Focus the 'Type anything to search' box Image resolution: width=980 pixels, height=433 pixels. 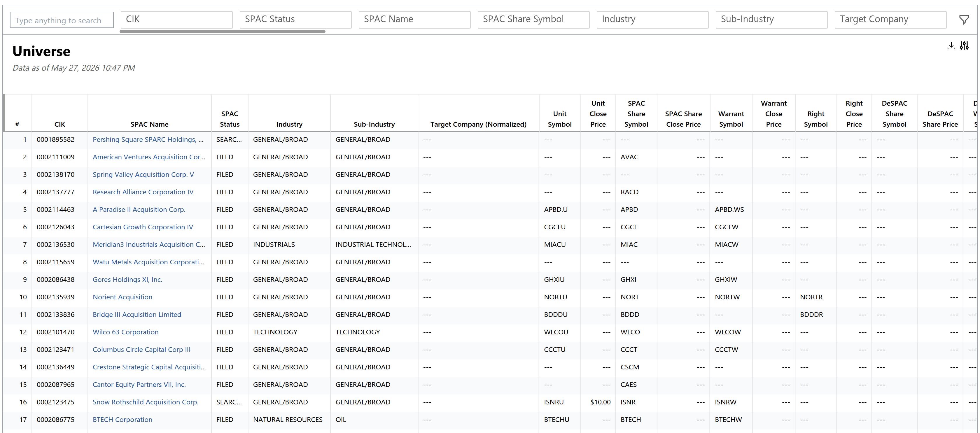(62, 20)
